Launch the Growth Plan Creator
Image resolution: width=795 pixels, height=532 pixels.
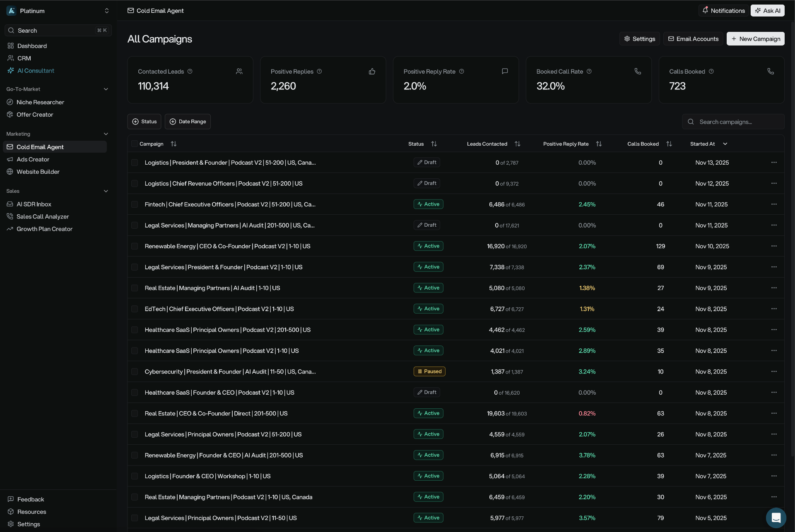45,229
